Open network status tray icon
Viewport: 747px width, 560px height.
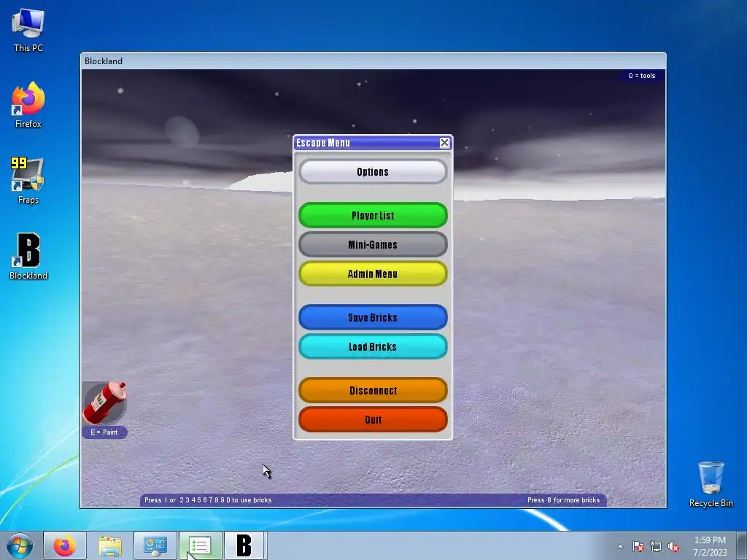pyautogui.click(x=656, y=546)
